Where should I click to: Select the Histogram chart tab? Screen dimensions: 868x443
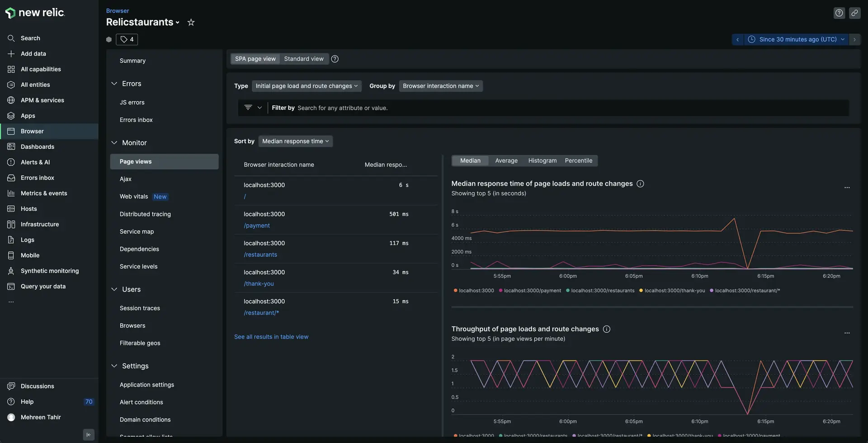[x=542, y=161]
